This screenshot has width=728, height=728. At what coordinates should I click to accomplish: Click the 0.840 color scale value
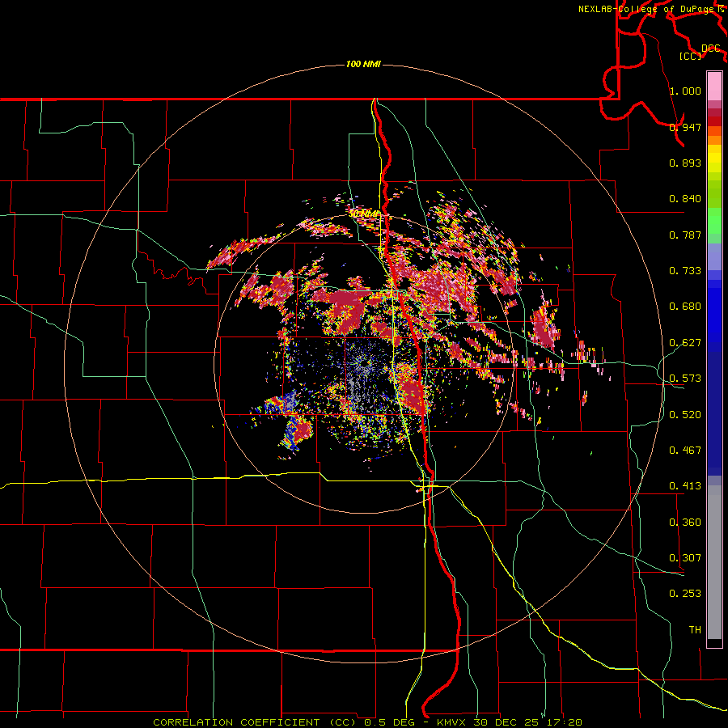click(x=685, y=199)
